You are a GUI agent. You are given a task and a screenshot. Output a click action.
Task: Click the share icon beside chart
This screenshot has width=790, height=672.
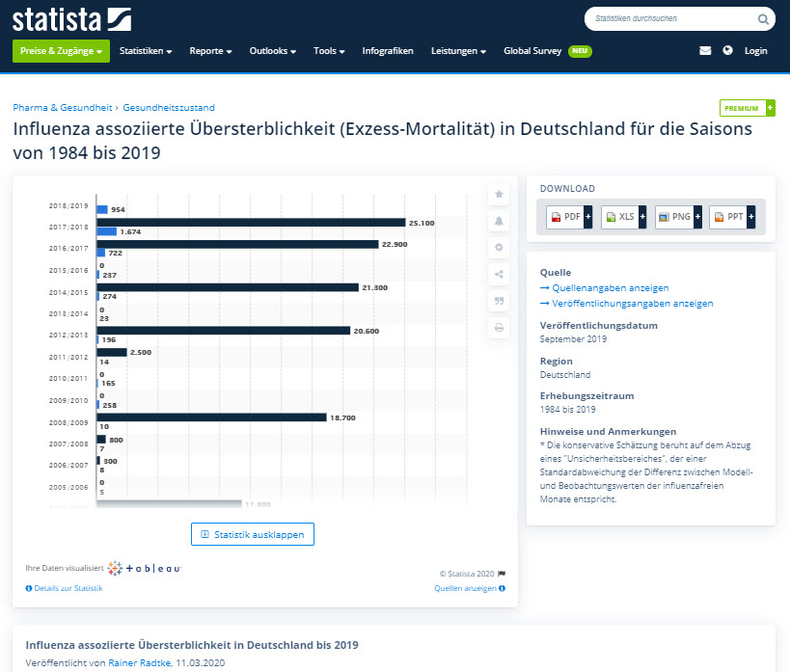(499, 274)
